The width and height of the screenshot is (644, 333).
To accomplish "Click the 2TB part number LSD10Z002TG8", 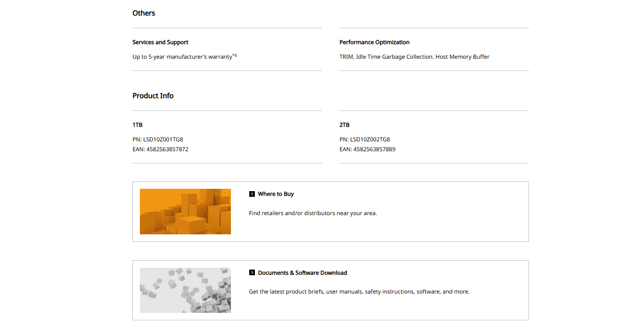I will (370, 139).
